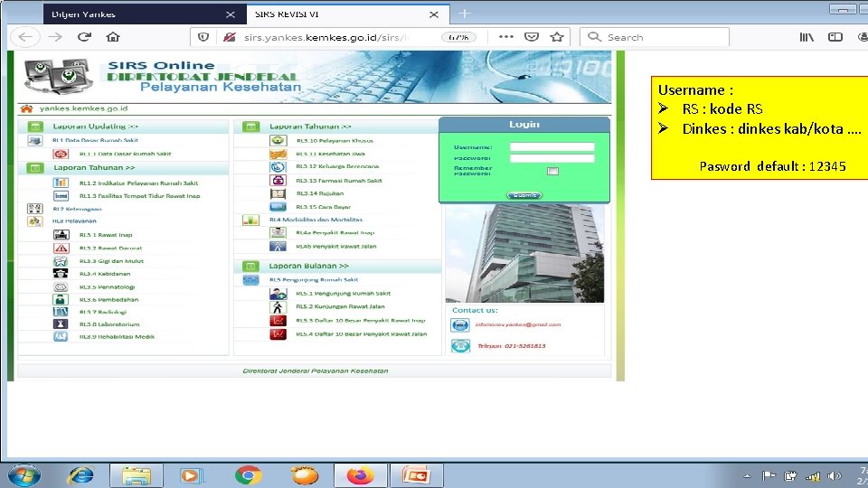868x488 pixels.
Task: Save the page to Pocket
Action: pos(532,37)
